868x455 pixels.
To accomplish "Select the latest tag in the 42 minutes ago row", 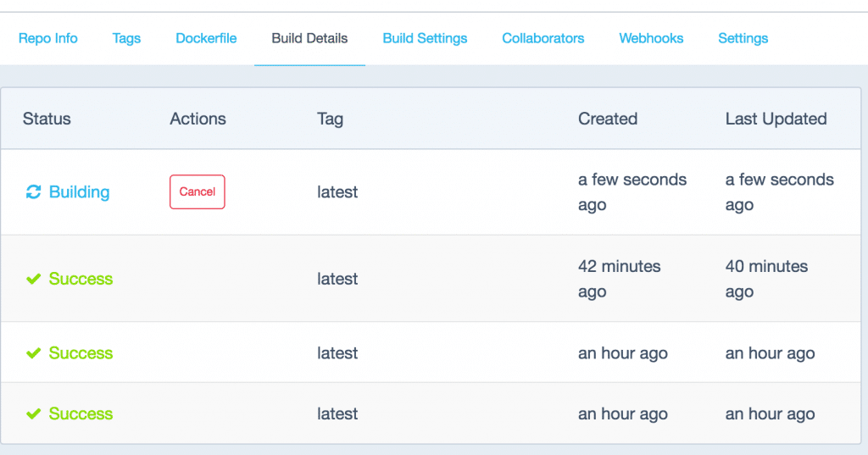I will click(337, 279).
